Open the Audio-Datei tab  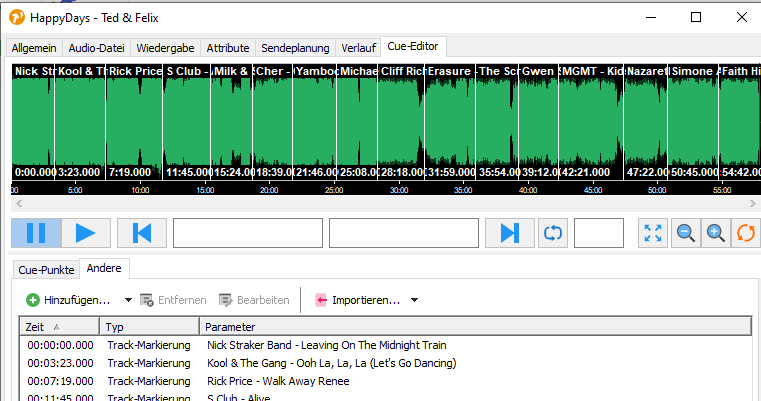99,48
